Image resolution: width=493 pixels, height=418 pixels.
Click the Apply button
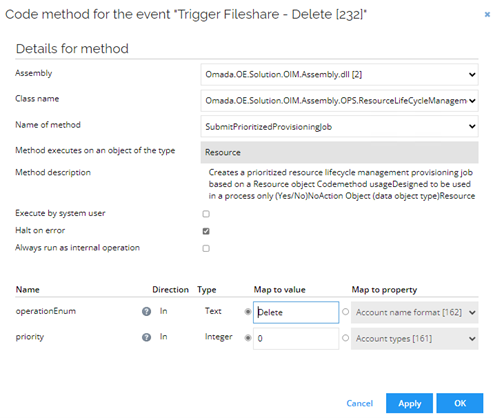409,403
